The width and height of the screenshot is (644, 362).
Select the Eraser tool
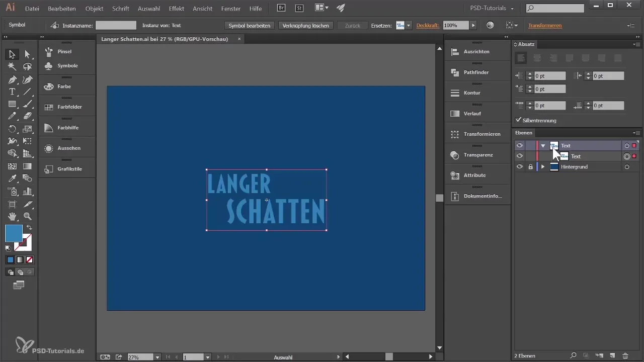click(28, 116)
